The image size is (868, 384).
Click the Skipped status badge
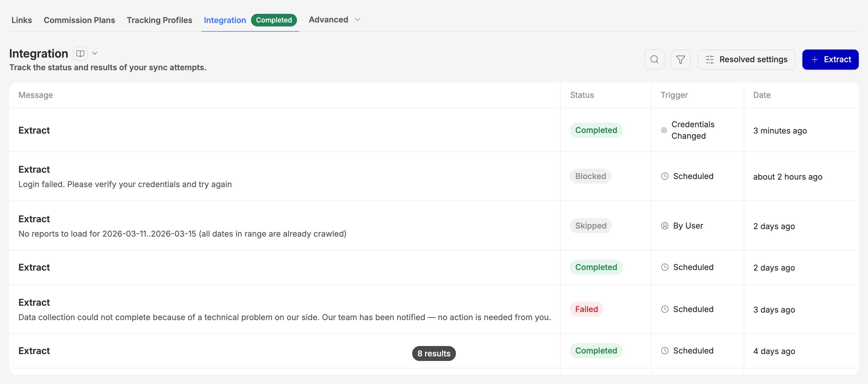[x=591, y=226]
